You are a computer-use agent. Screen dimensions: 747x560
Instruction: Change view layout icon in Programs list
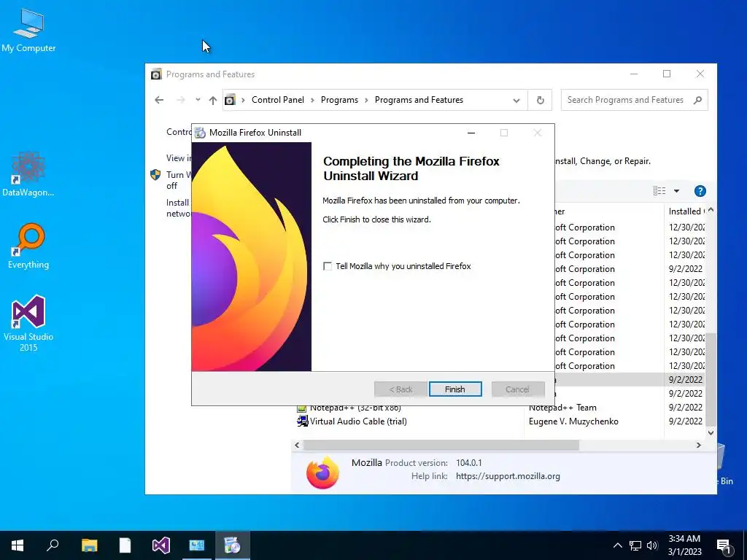(x=659, y=191)
